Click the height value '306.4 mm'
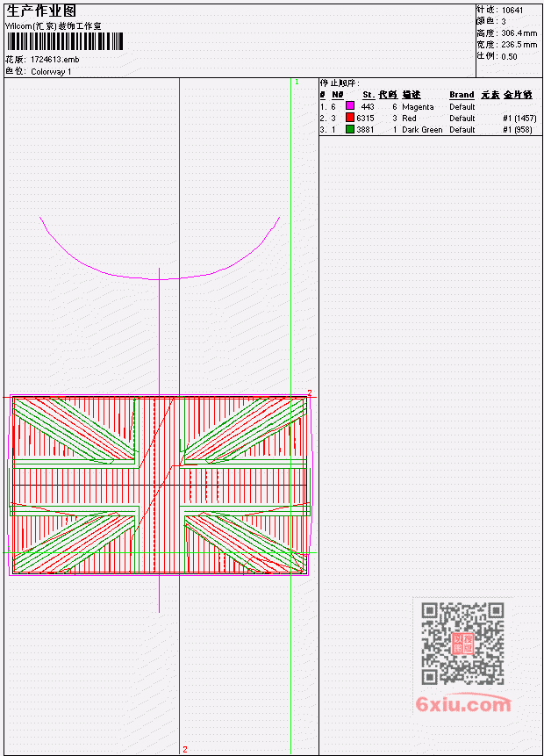 (519, 33)
